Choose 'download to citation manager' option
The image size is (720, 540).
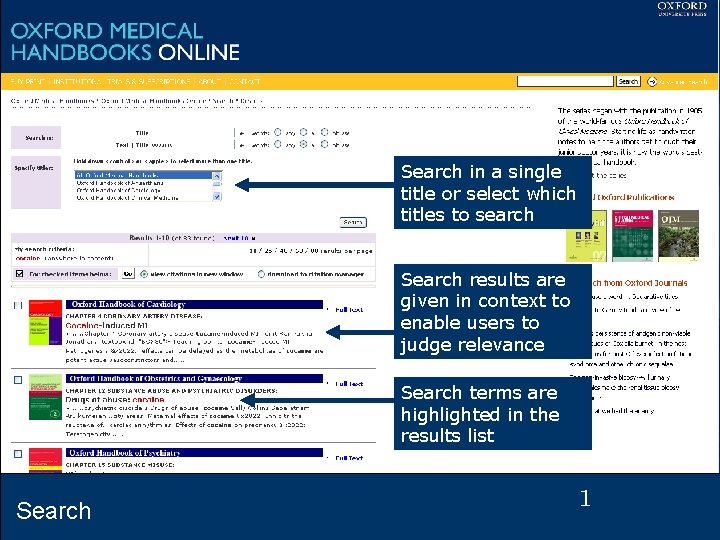(x=261, y=274)
